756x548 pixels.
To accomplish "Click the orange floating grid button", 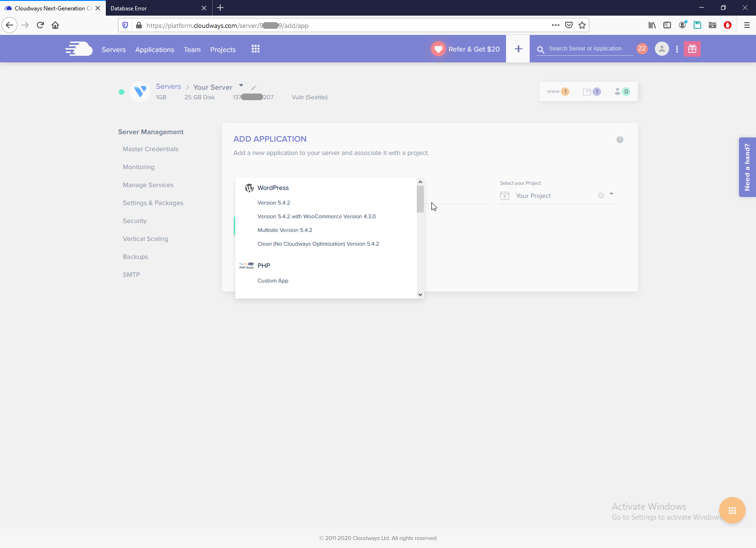I will [732, 510].
